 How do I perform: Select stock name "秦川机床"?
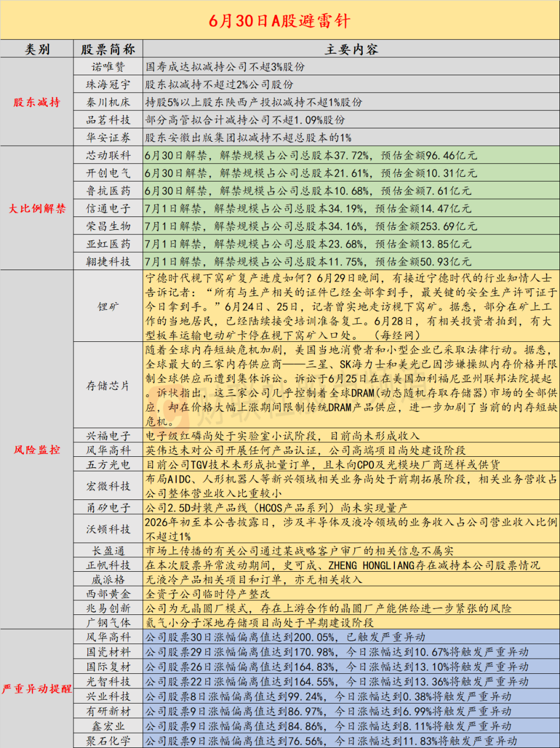(x=108, y=102)
